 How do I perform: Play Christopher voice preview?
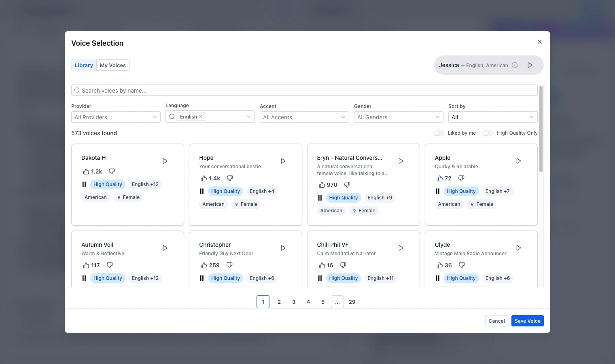coord(283,248)
